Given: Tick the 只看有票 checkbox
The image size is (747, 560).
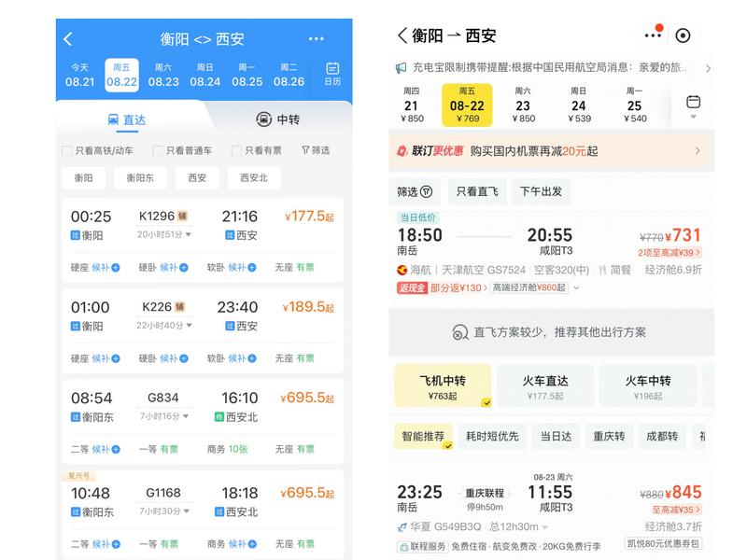Looking at the screenshot, I should [x=236, y=151].
